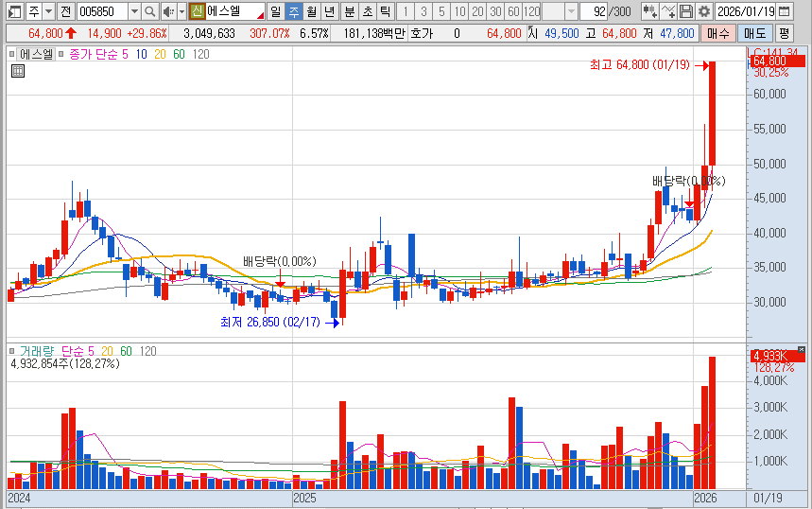Click red triangle corner on 에스엘 name box
The width and height of the screenshot is (812, 509).
coord(262,15)
